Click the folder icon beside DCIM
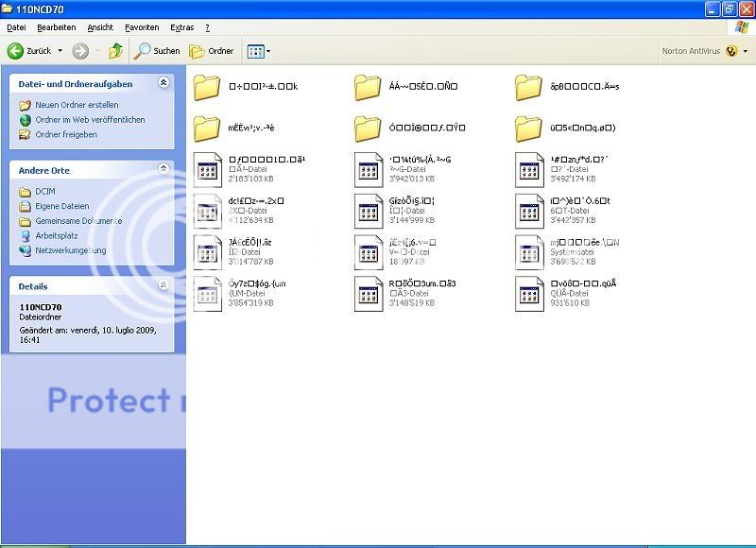The width and height of the screenshot is (756, 548). [26, 192]
